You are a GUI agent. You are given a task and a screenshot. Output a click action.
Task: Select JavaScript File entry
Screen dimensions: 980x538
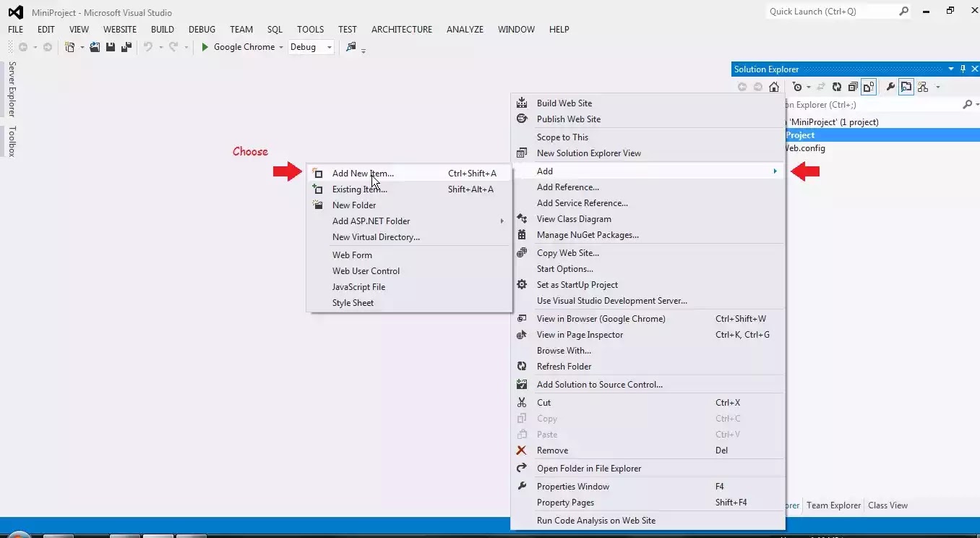[409, 287]
